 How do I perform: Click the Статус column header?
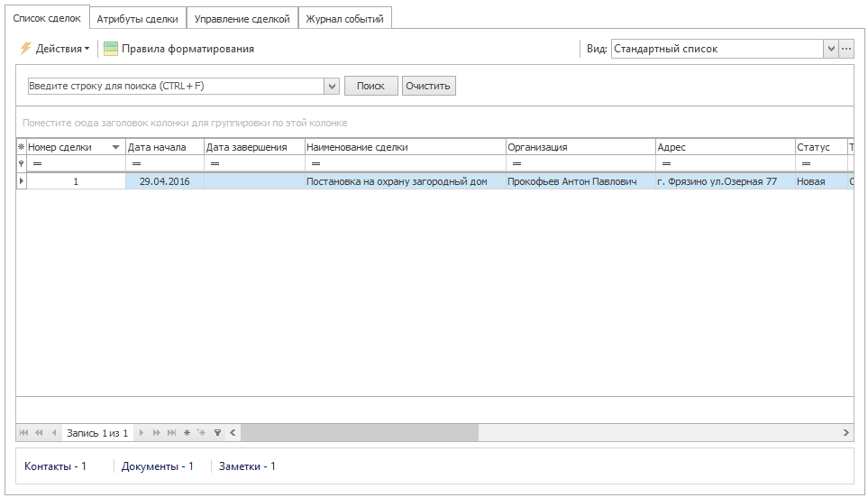pos(821,147)
